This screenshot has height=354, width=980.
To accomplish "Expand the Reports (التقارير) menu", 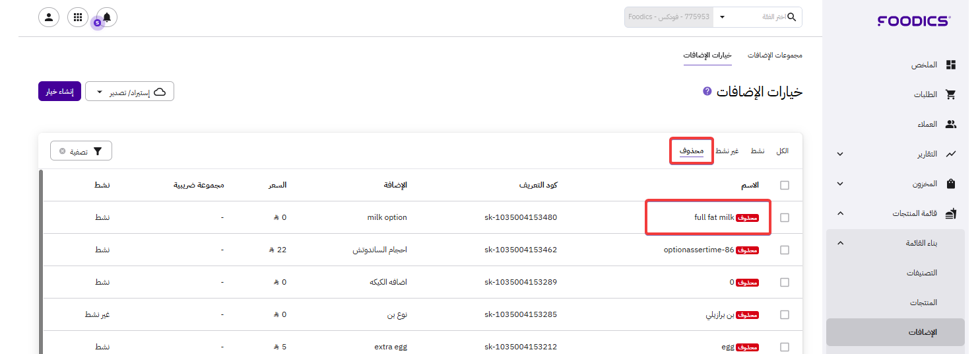I will pyautogui.click(x=840, y=155).
